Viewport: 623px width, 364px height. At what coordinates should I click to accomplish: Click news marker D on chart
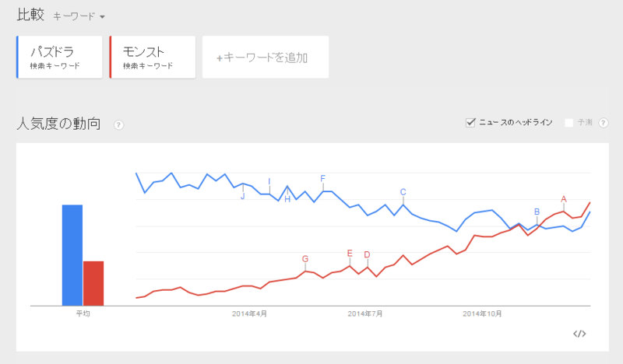click(x=367, y=254)
